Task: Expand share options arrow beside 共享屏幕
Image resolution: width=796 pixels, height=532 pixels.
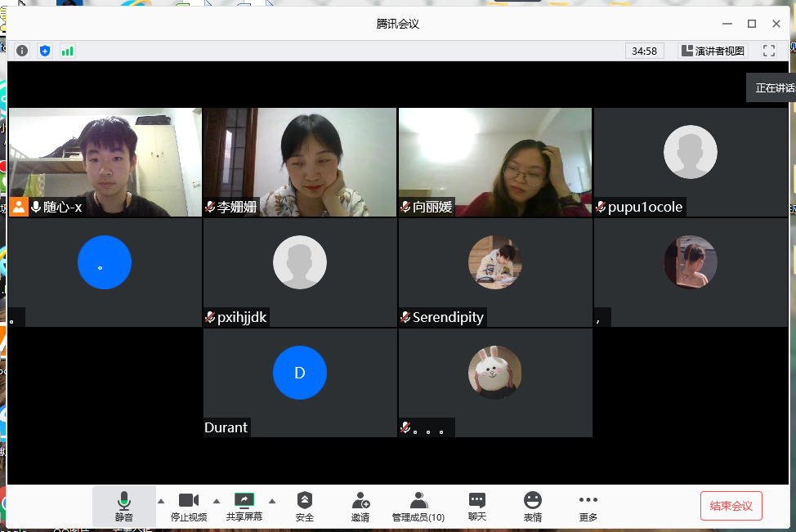Action: [272, 501]
